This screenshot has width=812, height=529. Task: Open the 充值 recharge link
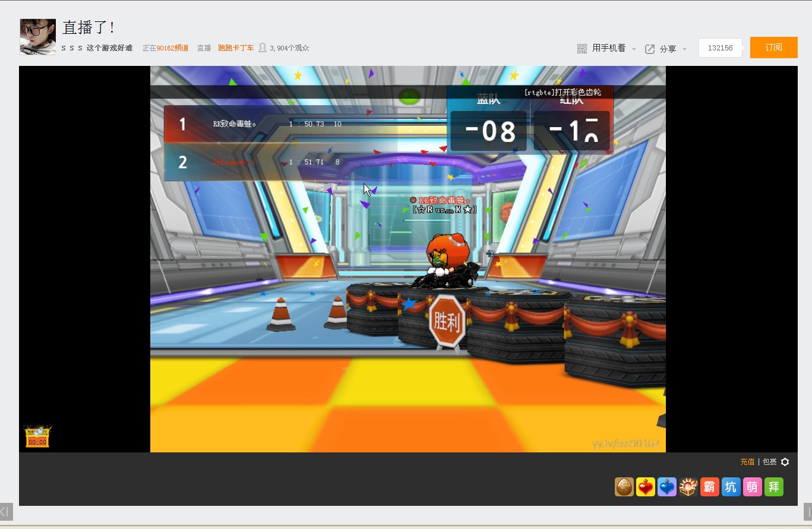(747, 462)
